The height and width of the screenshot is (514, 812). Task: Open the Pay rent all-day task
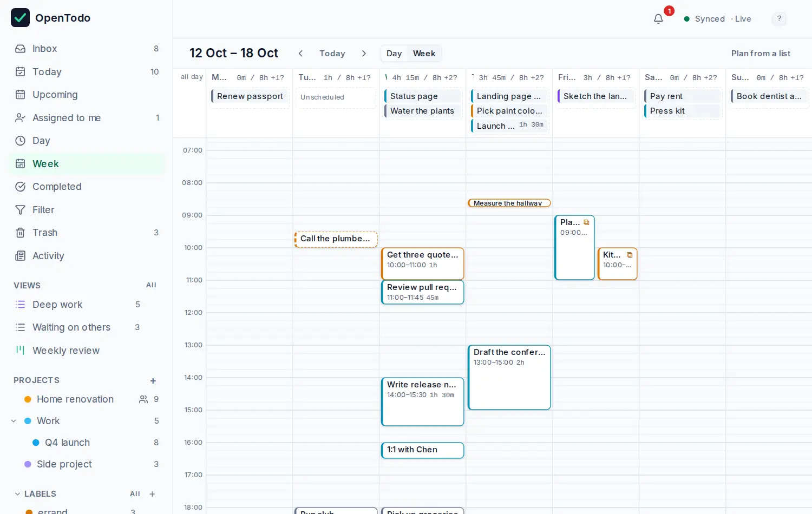point(683,96)
